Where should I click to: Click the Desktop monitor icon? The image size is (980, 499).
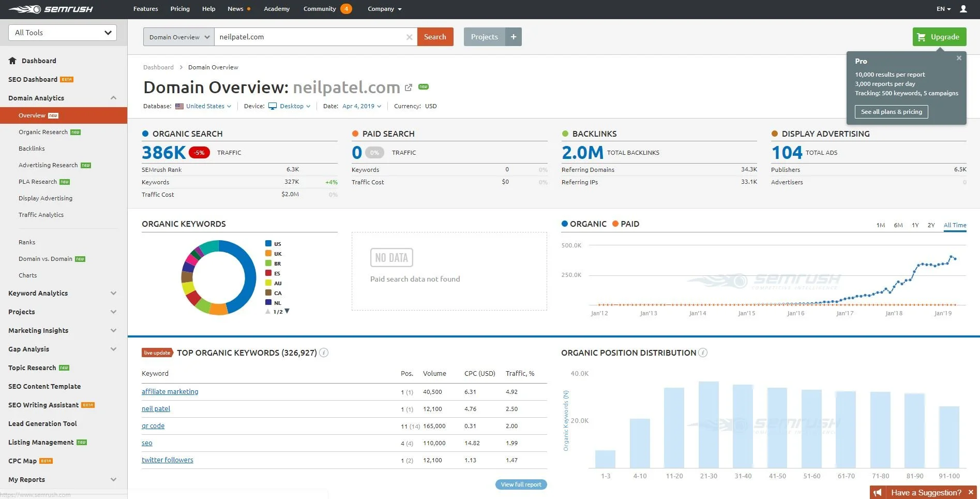coord(273,106)
